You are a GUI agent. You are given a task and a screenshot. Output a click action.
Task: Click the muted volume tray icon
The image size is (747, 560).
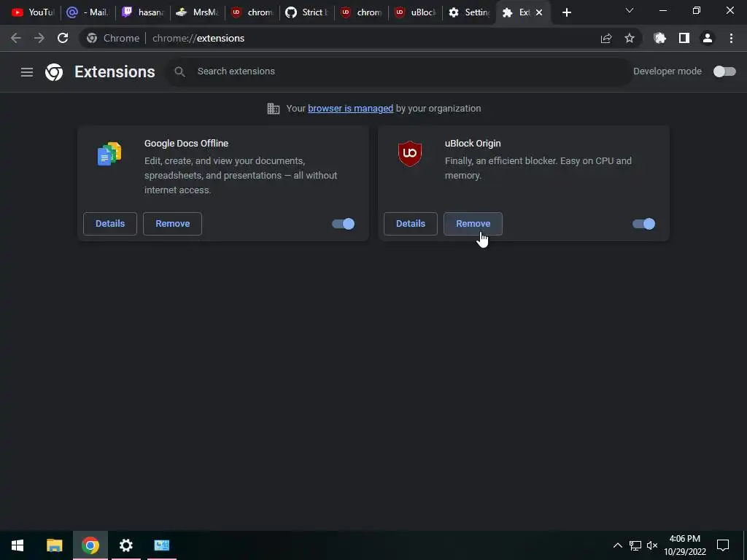652,545
